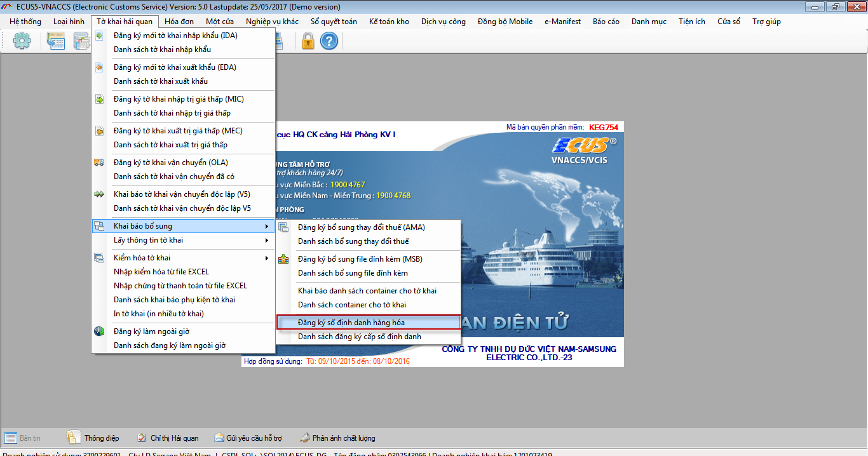This screenshot has width=868, height=456.
Task: Open the Danh mục menu
Action: (649, 22)
